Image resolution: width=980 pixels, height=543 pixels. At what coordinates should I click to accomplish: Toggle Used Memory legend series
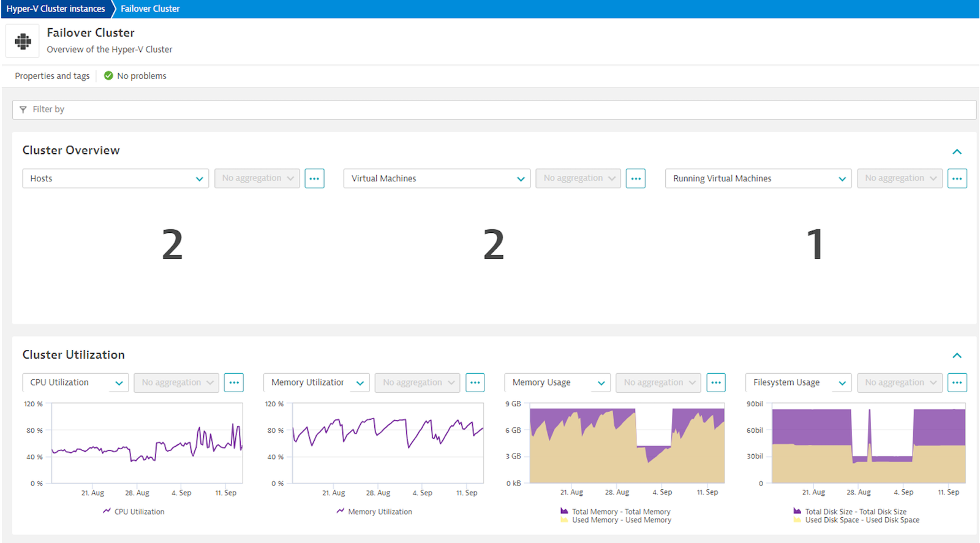pyautogui.click(x=616, y=520)
